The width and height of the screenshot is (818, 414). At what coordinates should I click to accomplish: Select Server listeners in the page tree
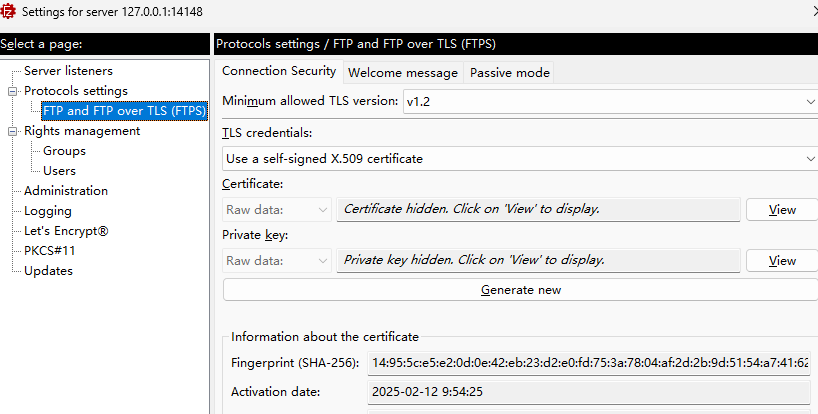coord(68,71)
